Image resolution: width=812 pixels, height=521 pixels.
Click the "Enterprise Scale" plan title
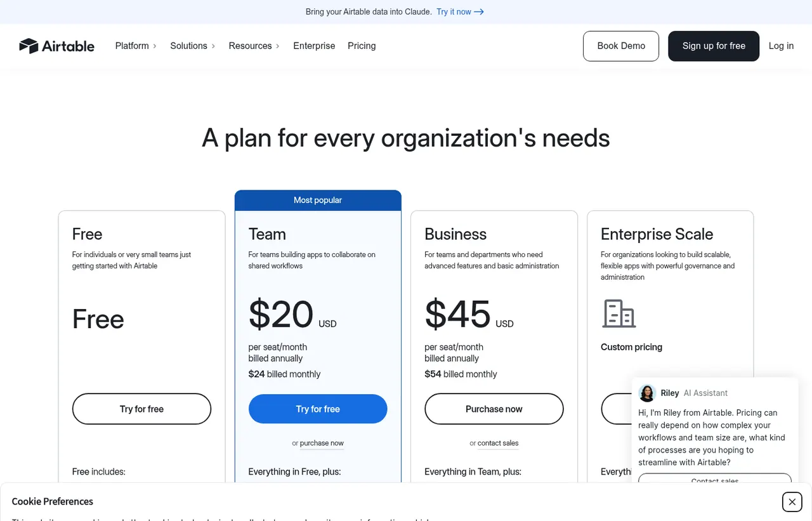[657, 234]
